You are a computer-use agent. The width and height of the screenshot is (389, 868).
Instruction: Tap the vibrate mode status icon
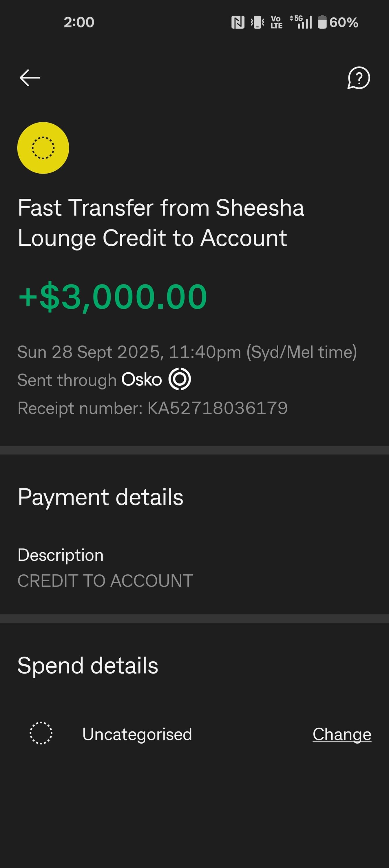pos(257,22)
